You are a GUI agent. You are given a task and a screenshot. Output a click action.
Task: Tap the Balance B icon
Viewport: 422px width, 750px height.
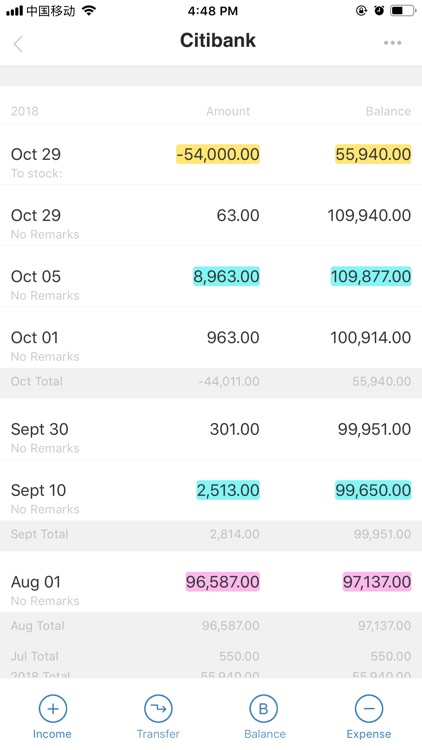click(x=264, y=708)
